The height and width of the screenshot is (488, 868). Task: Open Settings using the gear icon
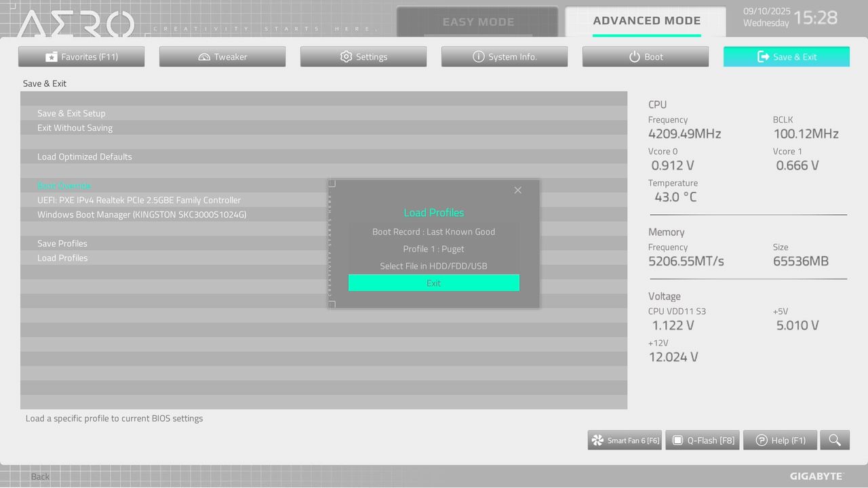point(347,56)
